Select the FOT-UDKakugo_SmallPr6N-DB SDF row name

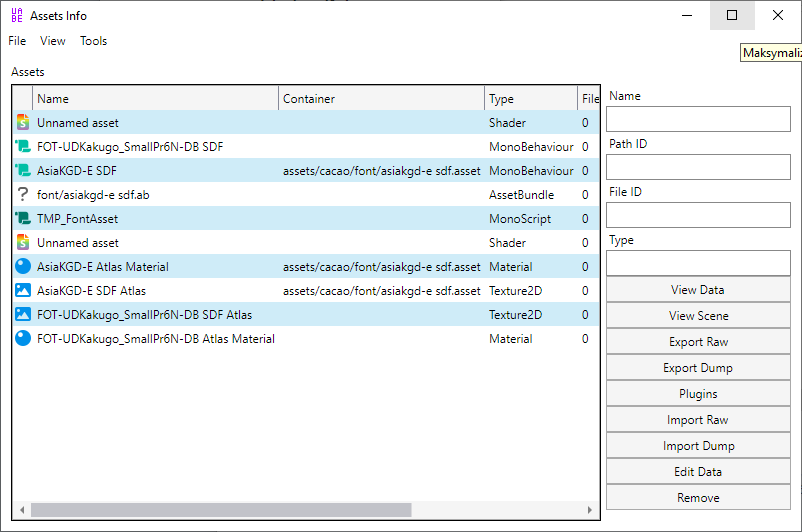[130, 147]
